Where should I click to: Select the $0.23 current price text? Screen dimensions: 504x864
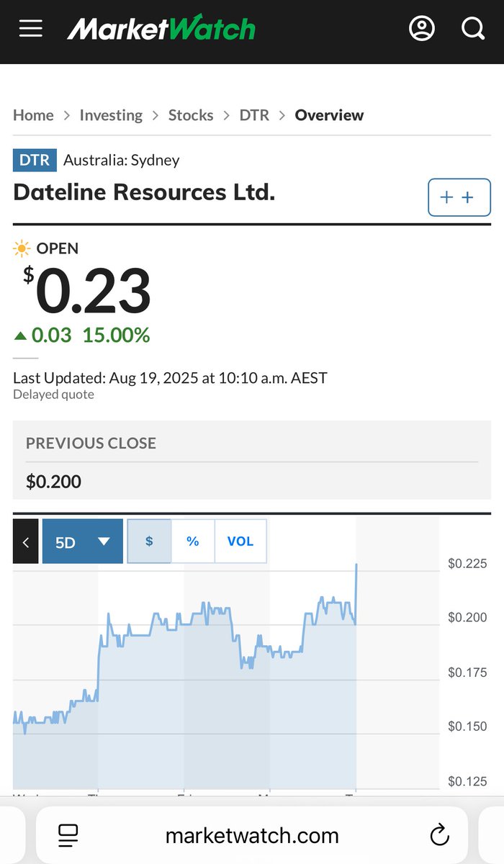[87, 291]
